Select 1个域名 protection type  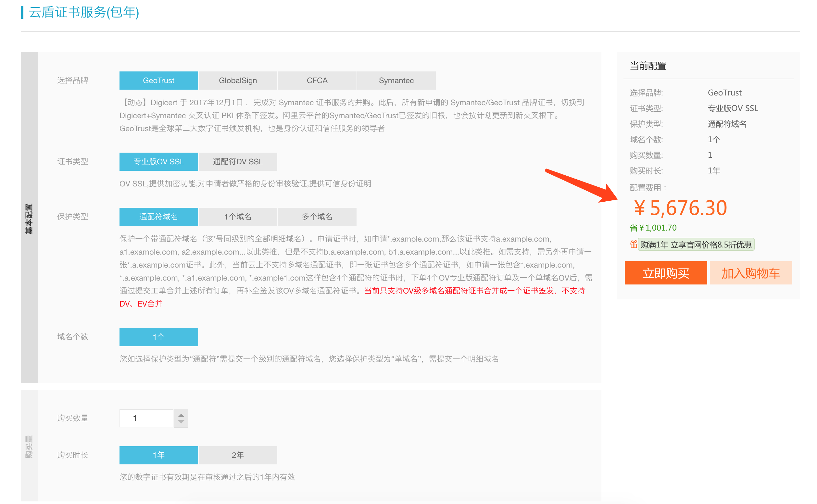pos(238,217)
